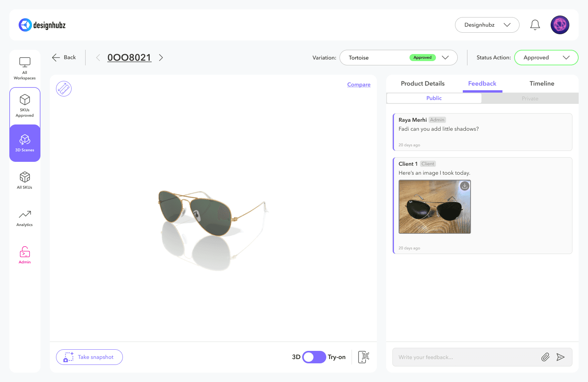Click the 0OO8021 SKU title

(129, 58)
